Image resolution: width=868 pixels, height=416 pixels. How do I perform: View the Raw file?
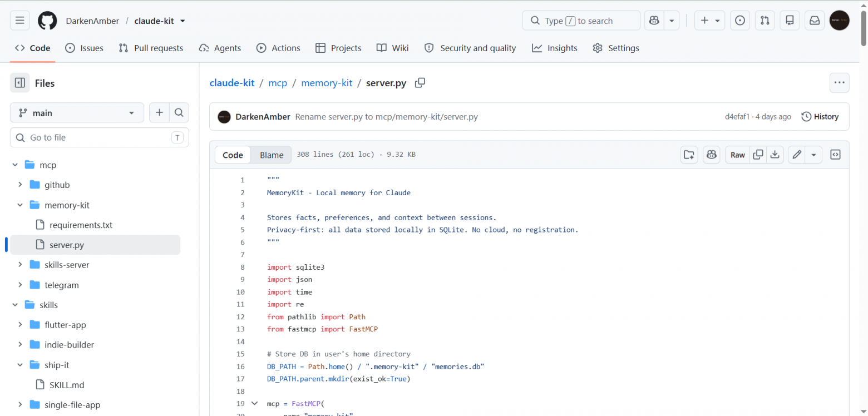[x=737, y=155]
